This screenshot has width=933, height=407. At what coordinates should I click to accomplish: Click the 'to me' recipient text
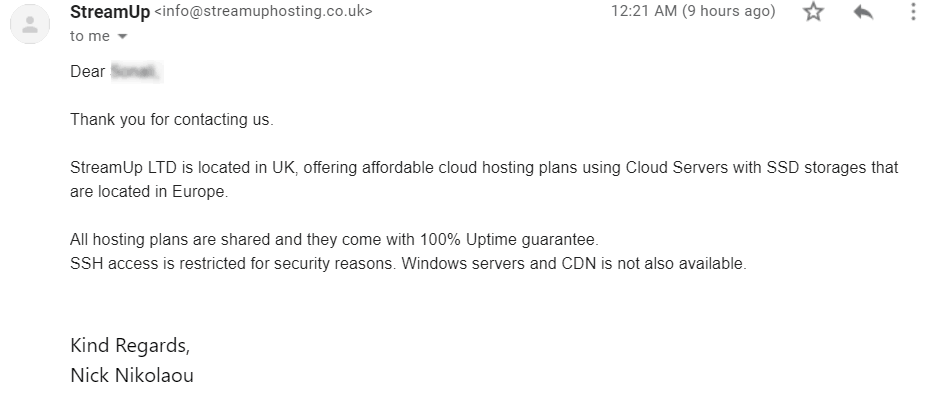pyautogui.click(x=90, y=36)
